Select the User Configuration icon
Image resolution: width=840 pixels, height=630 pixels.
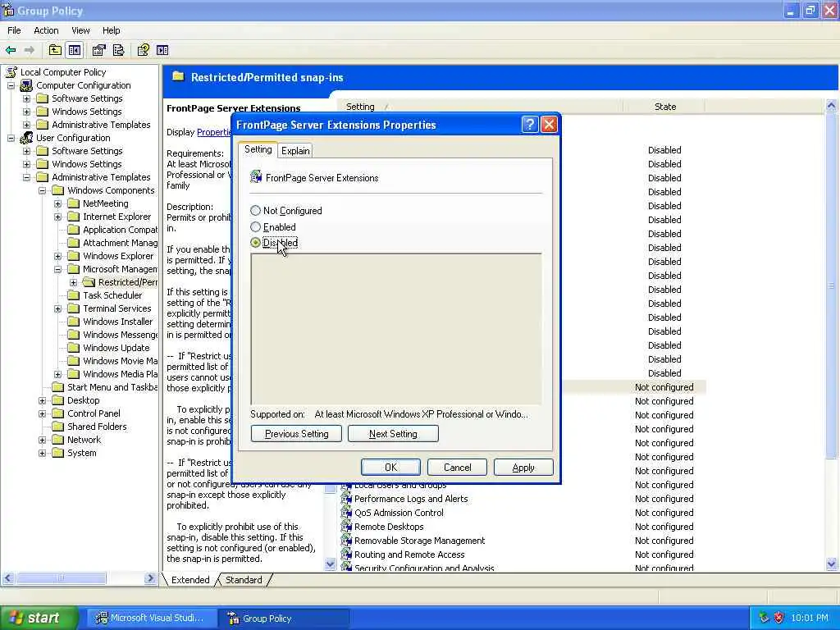26,138
